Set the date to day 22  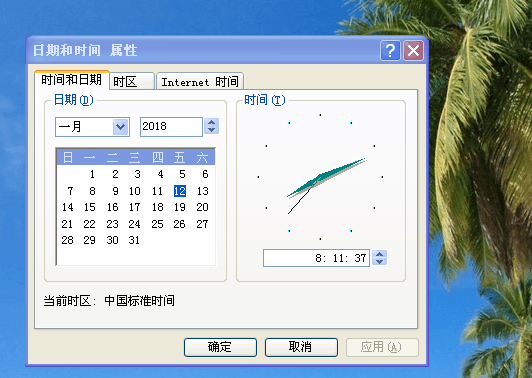(90, 224)
